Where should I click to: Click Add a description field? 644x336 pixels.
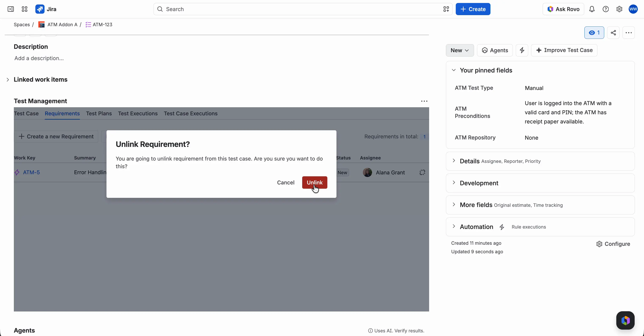pos(39,58)
